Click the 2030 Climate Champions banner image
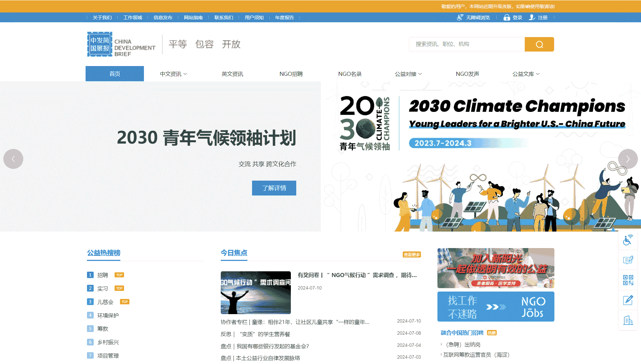Screen dimensions: 641x364 pyautogui.click(x=481, y=157)
